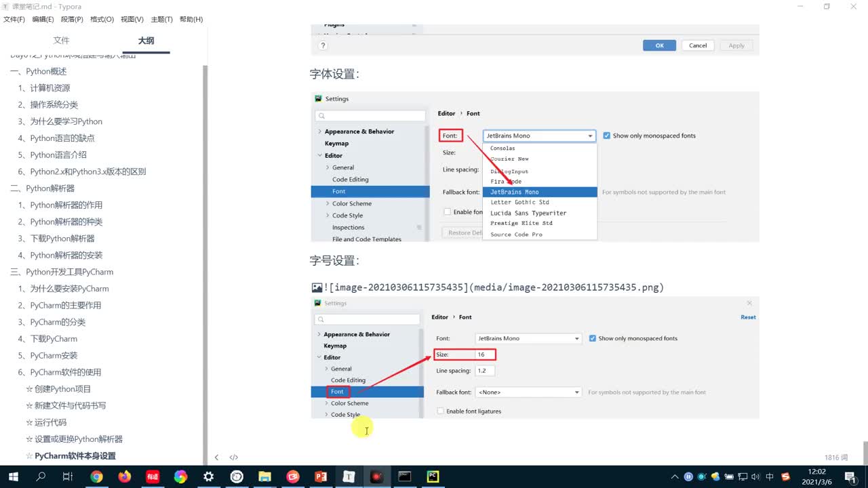
Task: Open the 主题(T) menu
Action: pos(162,19)
